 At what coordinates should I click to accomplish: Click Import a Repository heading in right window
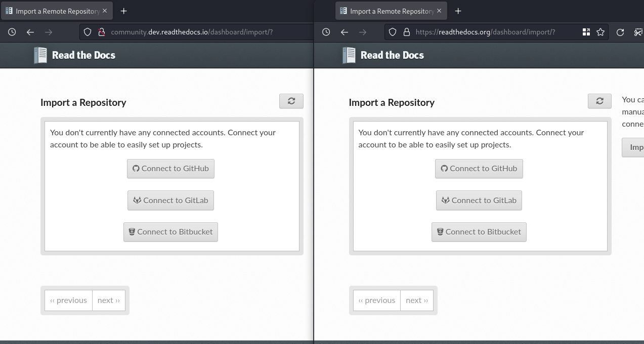pos(392,102)
